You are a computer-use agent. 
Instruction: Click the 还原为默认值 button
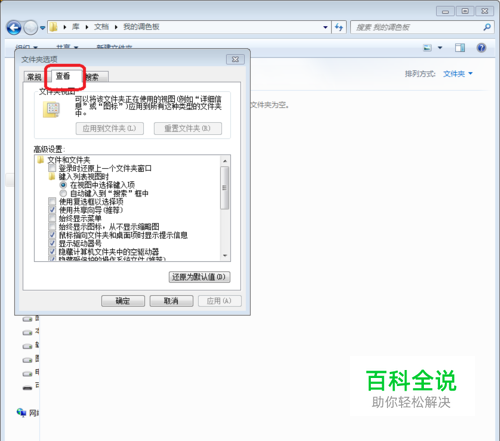tap(199, 277)
